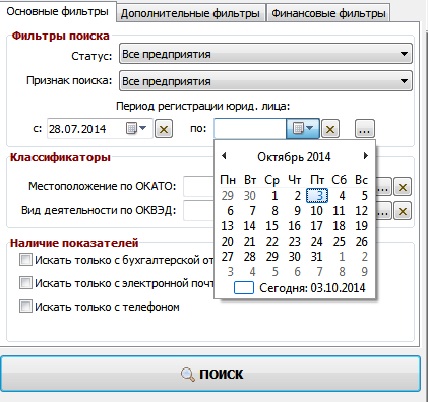The image size is (428, 402).
Task: Toggle calendar dropdown for the 'по' date field
Action: (x=303, y=128)
